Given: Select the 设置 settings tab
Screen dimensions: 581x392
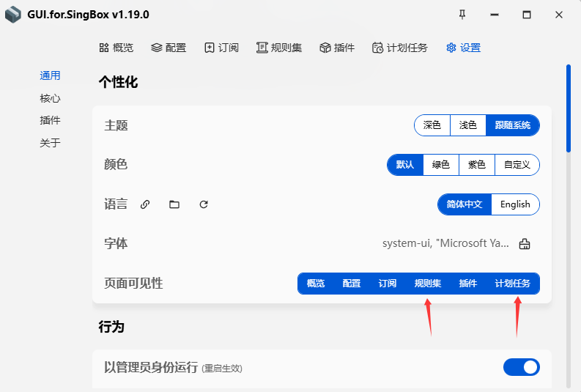Looking at the screenshot, I should point(464,48).
